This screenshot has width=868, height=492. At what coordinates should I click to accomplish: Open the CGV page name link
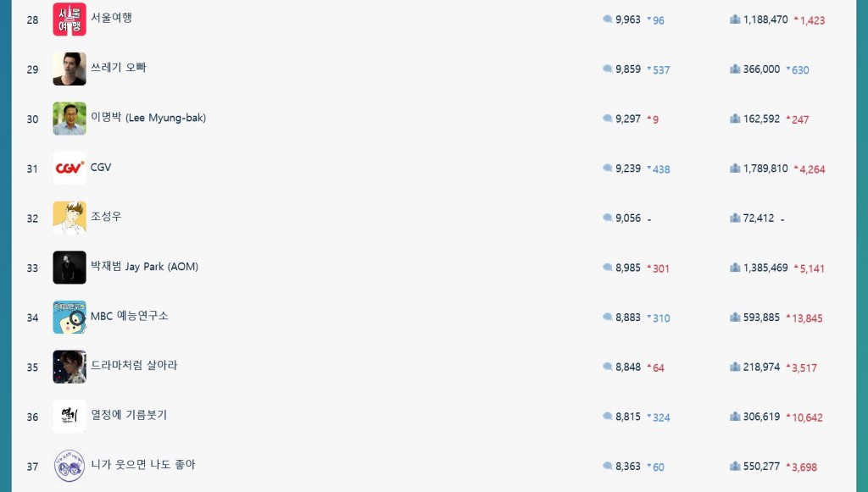101,167
